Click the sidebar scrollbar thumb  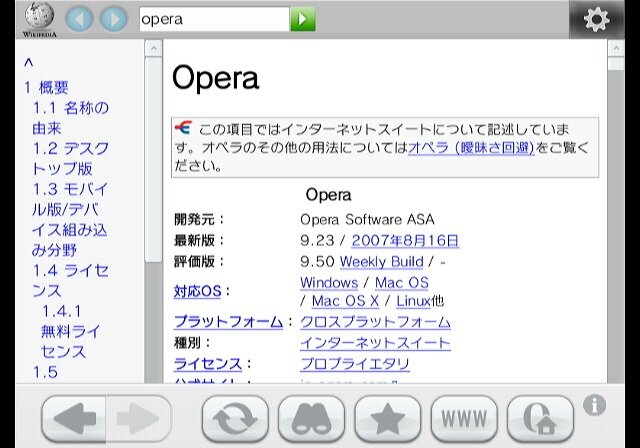[153, 160]
